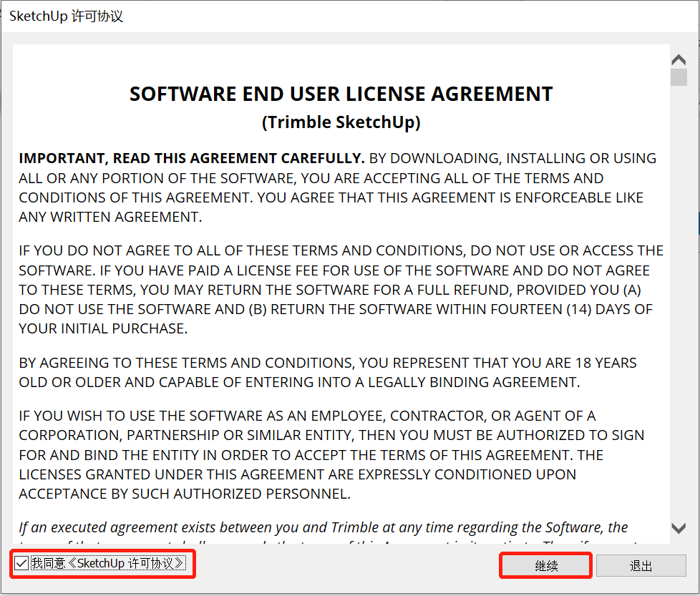
Task: Click the (Trimble SketchUp) subtitle
Action: [x=341, y=122]
